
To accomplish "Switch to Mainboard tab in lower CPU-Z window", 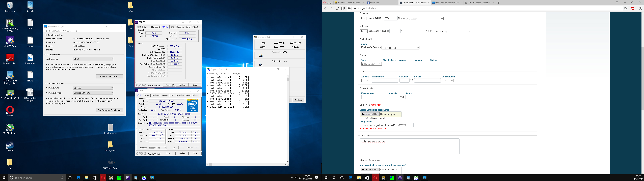I will click(x=155, y=95).
